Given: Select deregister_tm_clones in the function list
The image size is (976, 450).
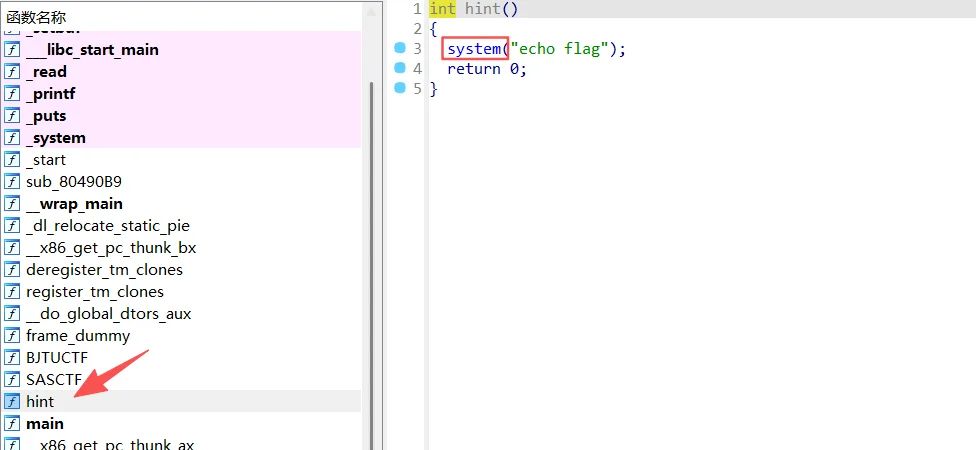Looking at the screenshot, I should tap(104, 270).
